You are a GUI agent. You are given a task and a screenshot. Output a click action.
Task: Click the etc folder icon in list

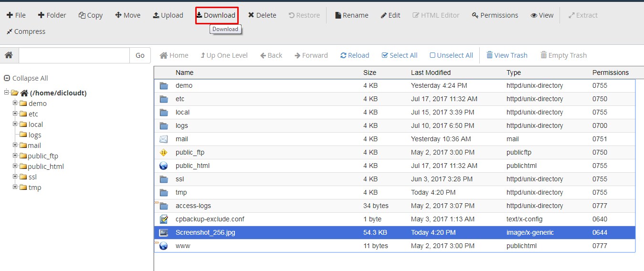[164, 99]
